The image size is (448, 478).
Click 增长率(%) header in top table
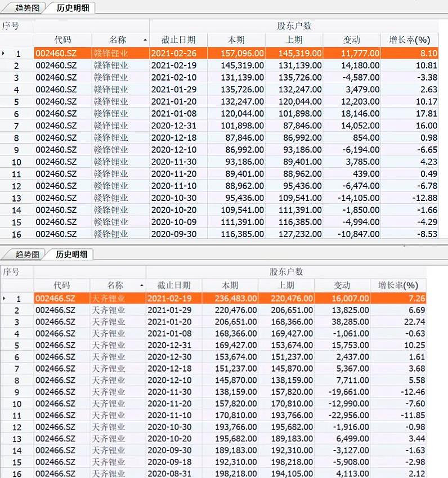[410, 40]
